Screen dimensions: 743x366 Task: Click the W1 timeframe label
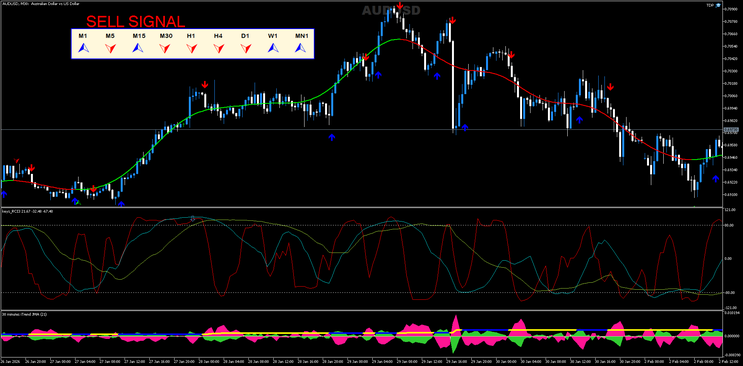click(273, 36)
